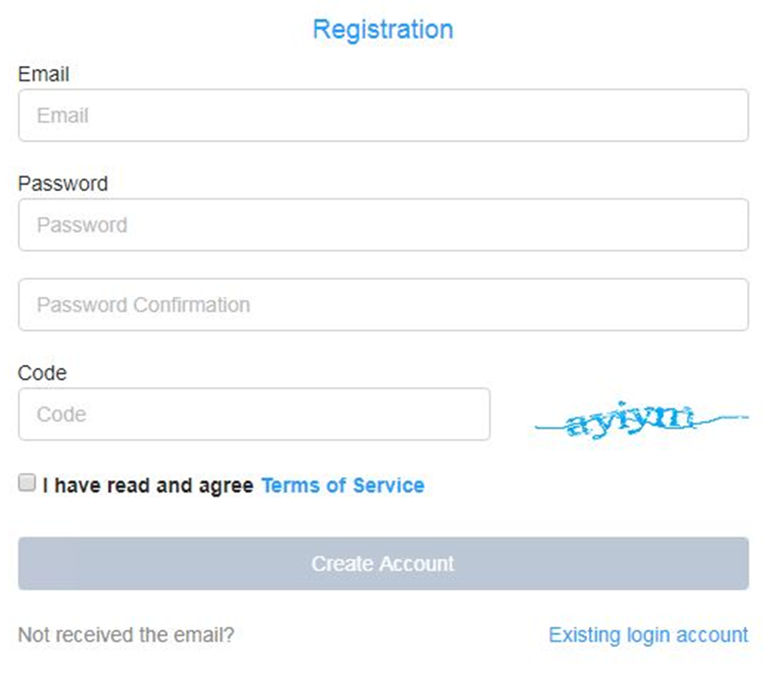Enable the terms agreement checkbox
Viewport: 784px width, 680px height.
[x=27, y=483]
